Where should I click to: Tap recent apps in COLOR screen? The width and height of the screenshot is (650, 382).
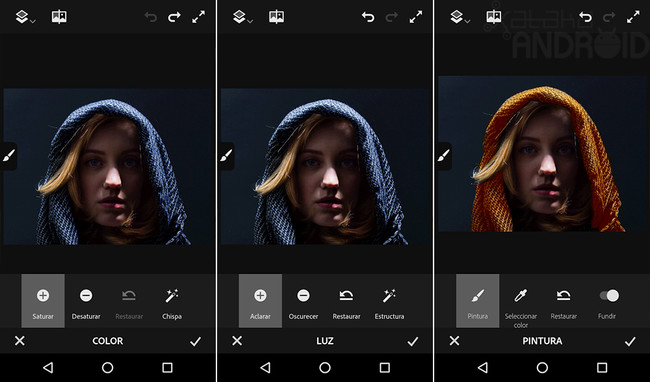click(167, 367)
